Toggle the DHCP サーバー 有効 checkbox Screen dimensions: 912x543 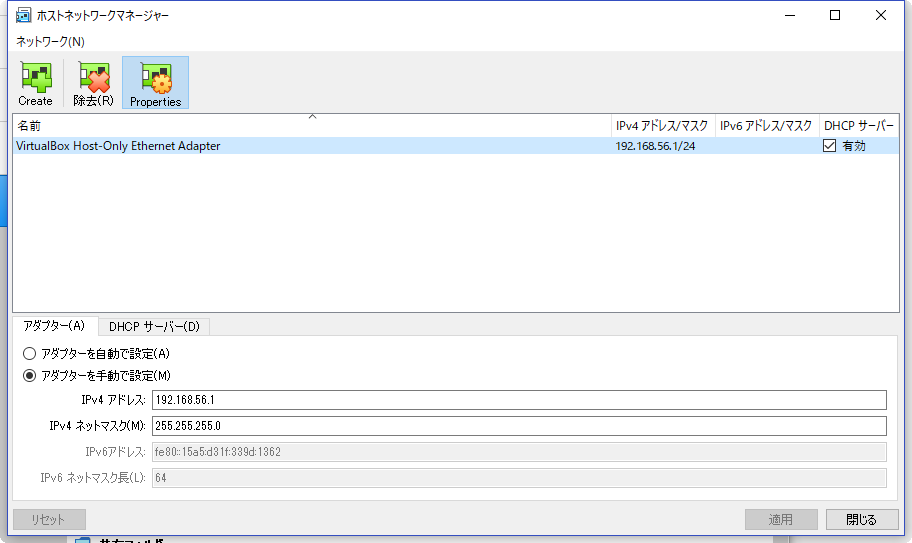(829, 146)
